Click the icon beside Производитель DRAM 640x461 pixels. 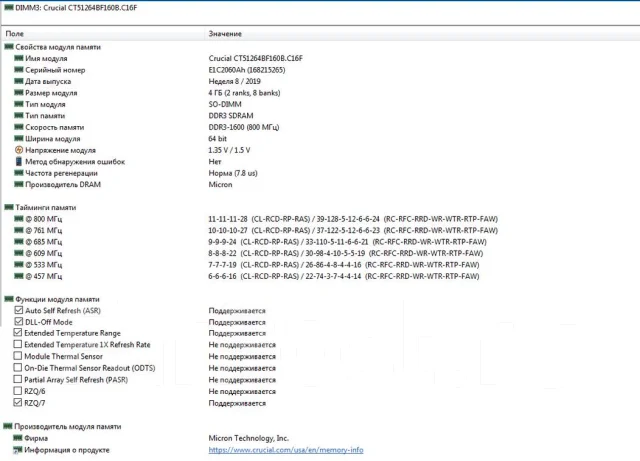coord(19,184)
